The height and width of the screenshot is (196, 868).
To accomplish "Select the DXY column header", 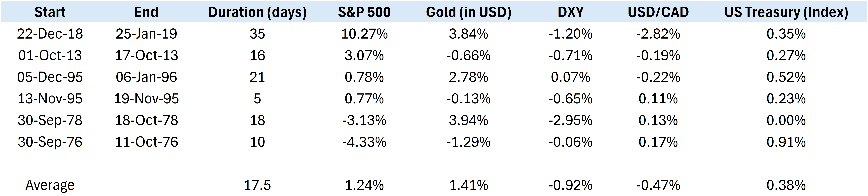I will [570, 12].
